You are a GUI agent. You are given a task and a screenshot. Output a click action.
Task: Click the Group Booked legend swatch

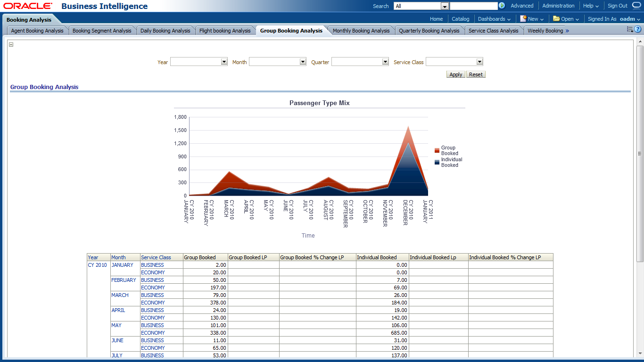click(437, 150)
